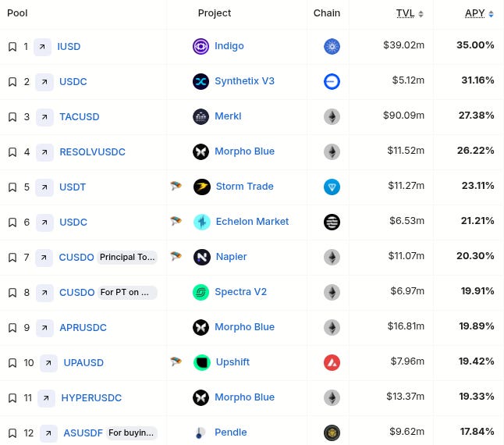Bookmark the RESOLVUSDC pool

(12, 151)
